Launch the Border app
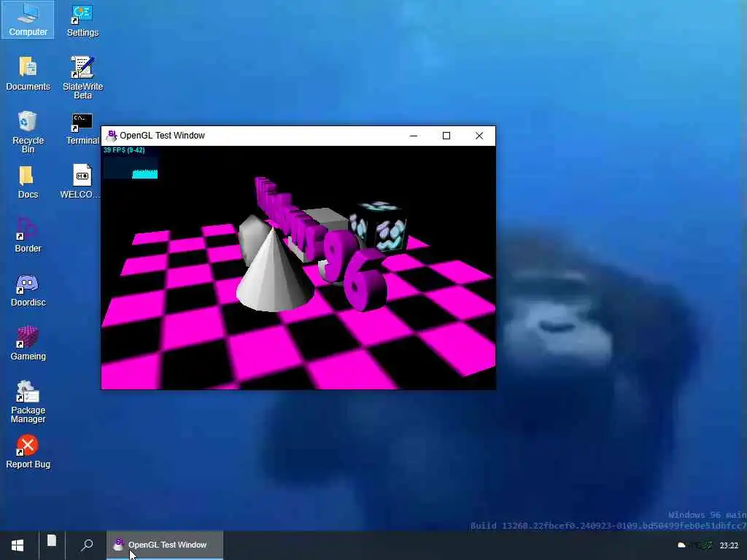 click(x=28, y=236)
